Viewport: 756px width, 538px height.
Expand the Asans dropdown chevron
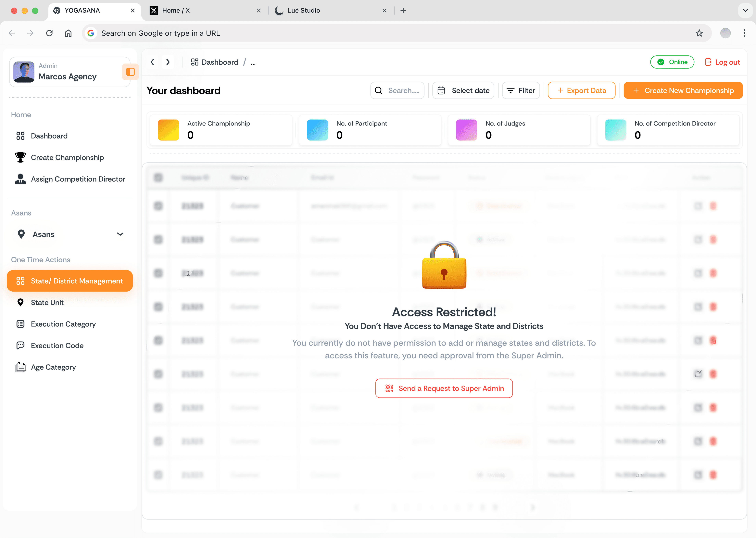pos(120,234)
